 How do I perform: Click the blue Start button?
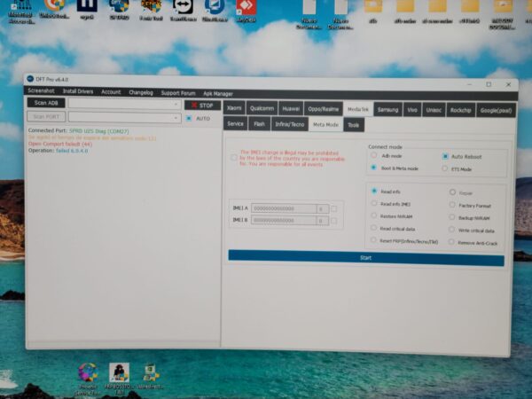(x=365, y=258)
